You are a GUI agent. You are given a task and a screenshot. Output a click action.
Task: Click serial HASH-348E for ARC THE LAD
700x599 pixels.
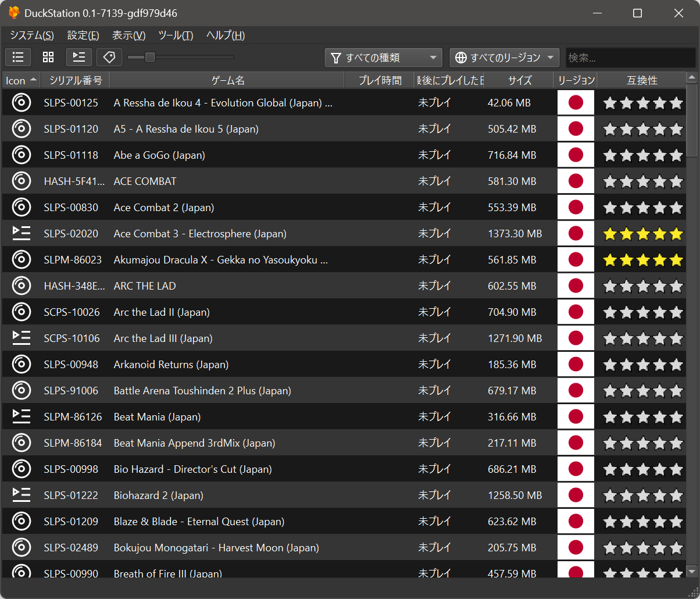click(x=74, y=286)
